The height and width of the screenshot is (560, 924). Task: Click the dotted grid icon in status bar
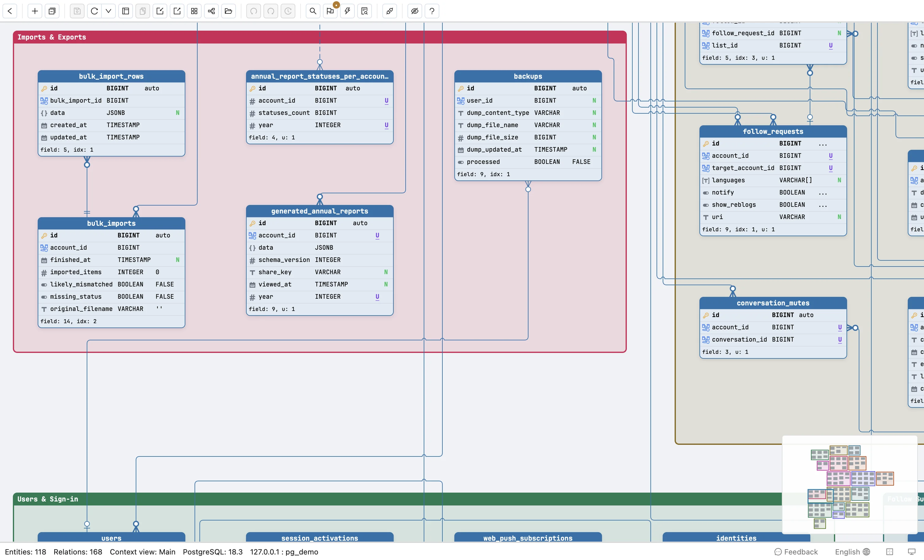[889, 552]
